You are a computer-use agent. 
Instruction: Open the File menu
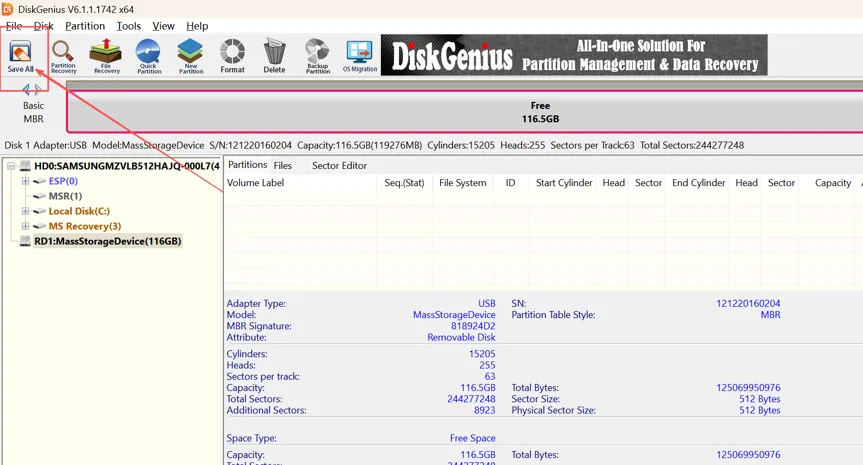coord(14,26)
